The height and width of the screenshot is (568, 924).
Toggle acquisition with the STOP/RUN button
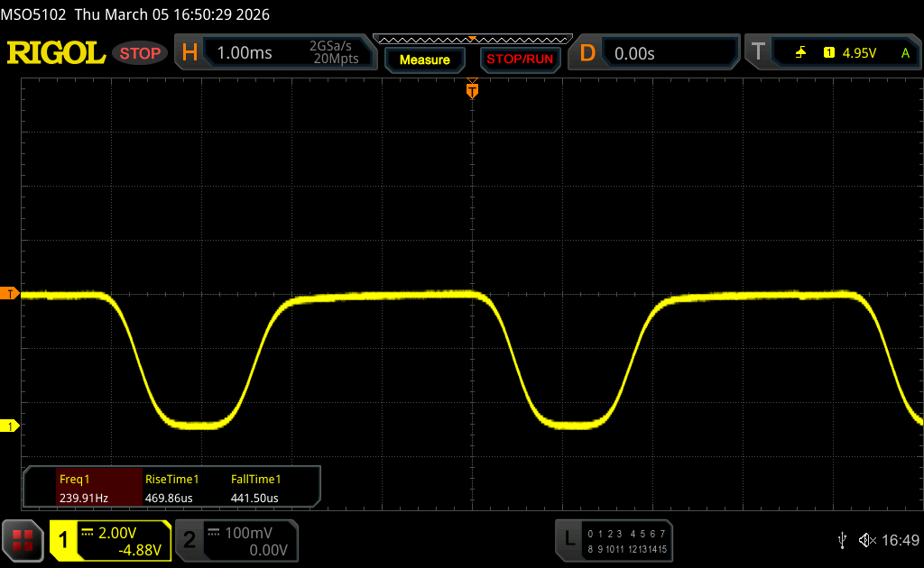click(519, 60)
